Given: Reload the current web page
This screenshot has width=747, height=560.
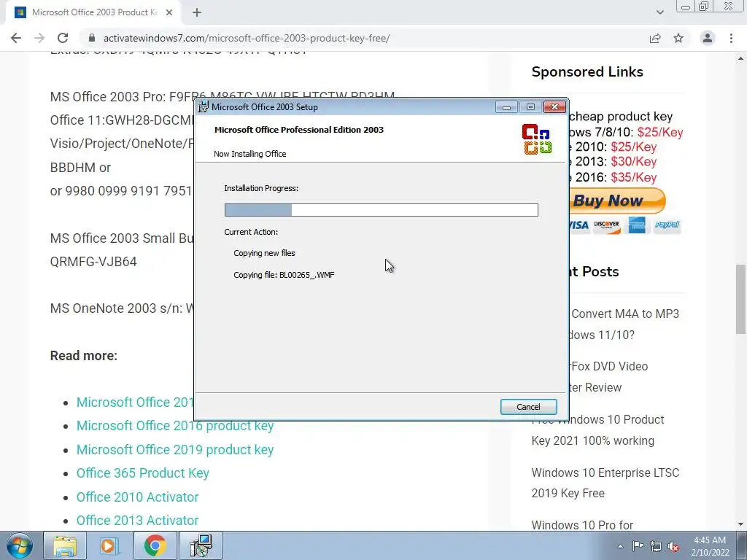Looking at the screenshot, I should [63, 38].
